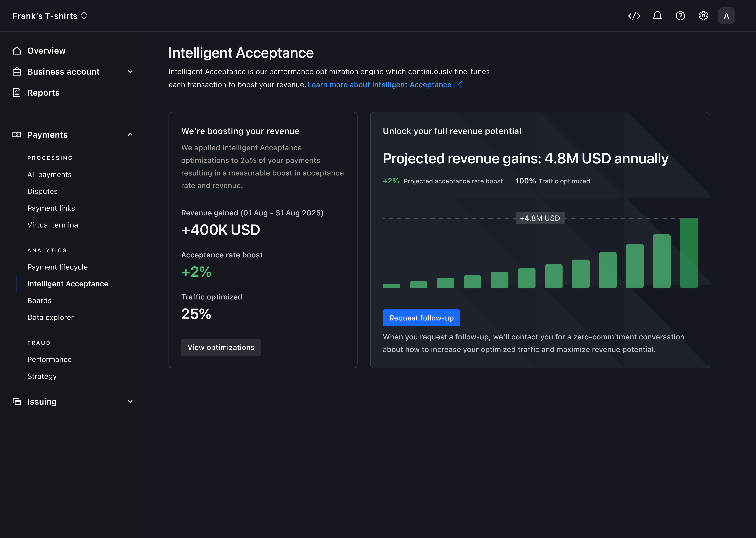The width and height of the screenshot is (756, 538).
Task: Open settings gear icon
Action: pyautogui.click(x=703, y=16)
